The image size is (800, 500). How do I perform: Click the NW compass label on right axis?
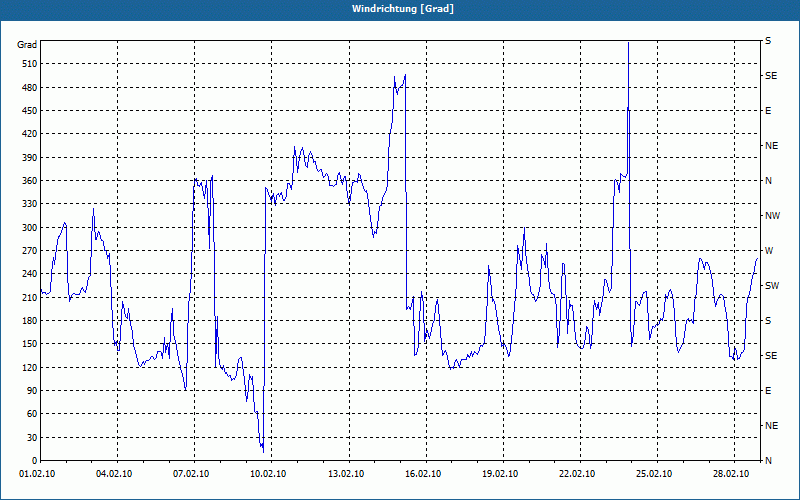tap(772, 216)
